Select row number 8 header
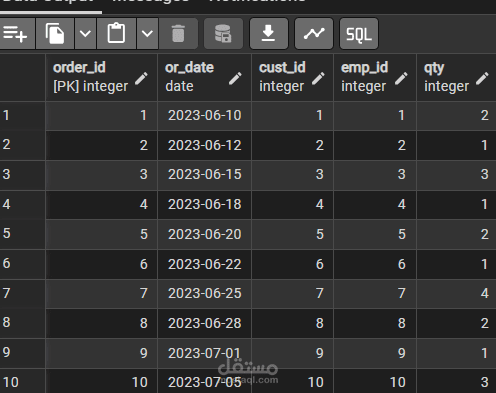Image resolution: width=496 pixels, height=393 pixels. tap(22, 323)
